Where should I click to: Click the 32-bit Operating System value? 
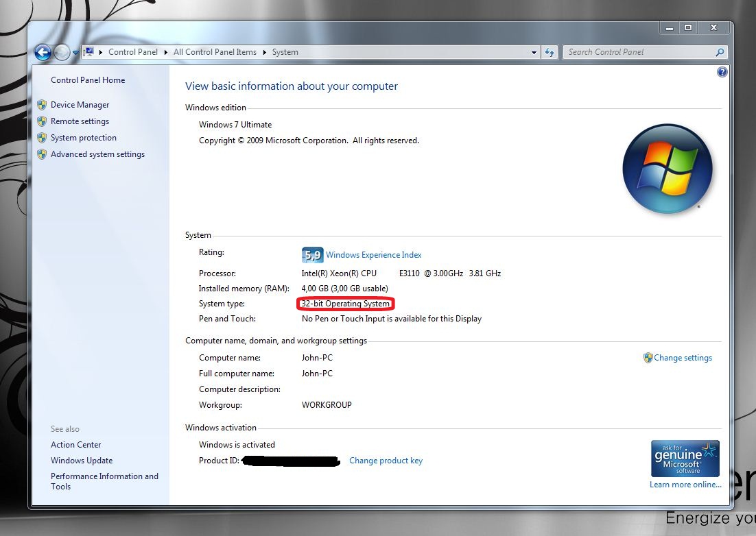pos(345,304)
